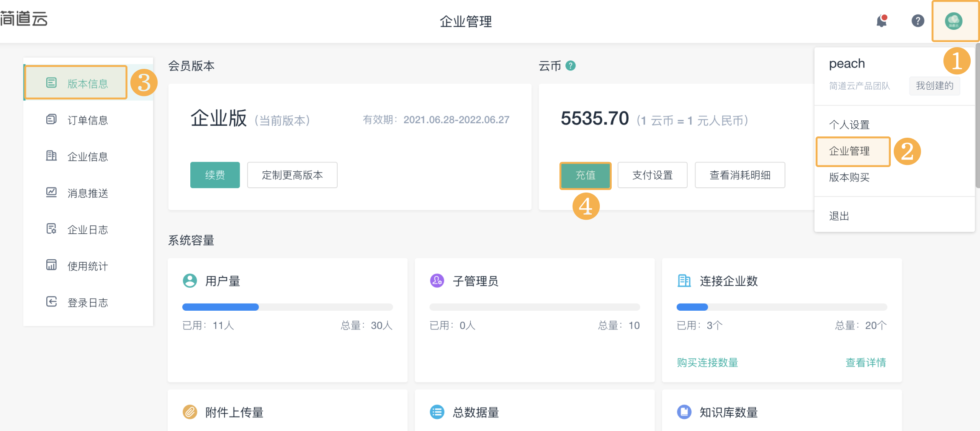Image resolution: width=980 pixels, height=431 pixels.
Task: Click the 企业信息 building icon
Action: tap(51, 156)
